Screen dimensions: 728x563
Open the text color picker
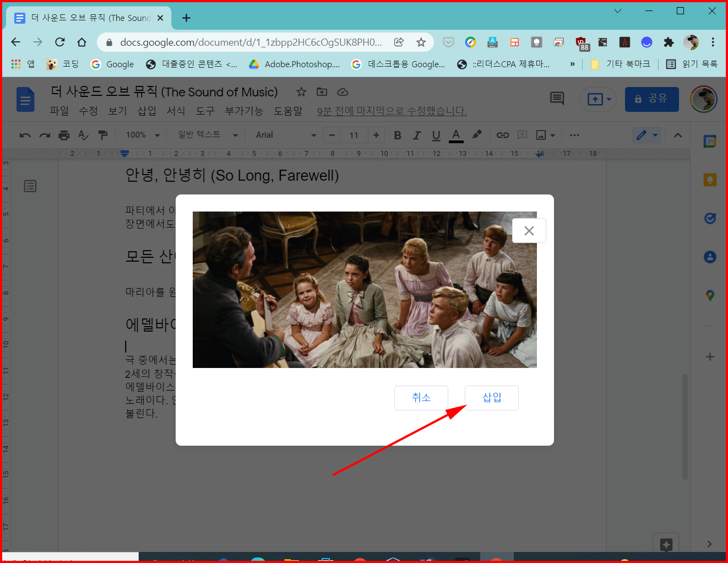[456, 135]
